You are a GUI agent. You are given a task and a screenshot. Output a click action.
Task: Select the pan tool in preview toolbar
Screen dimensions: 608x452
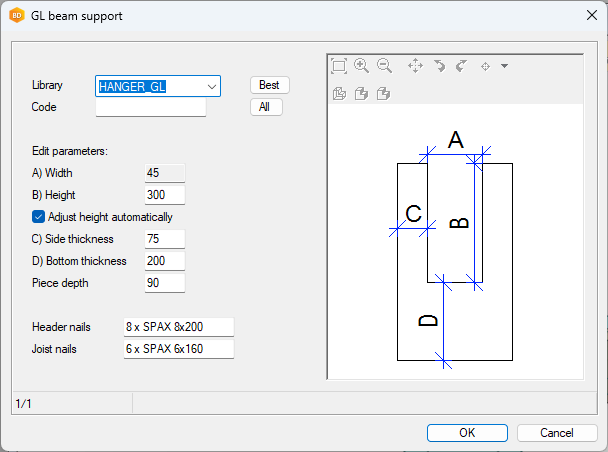tap(416, 66)
